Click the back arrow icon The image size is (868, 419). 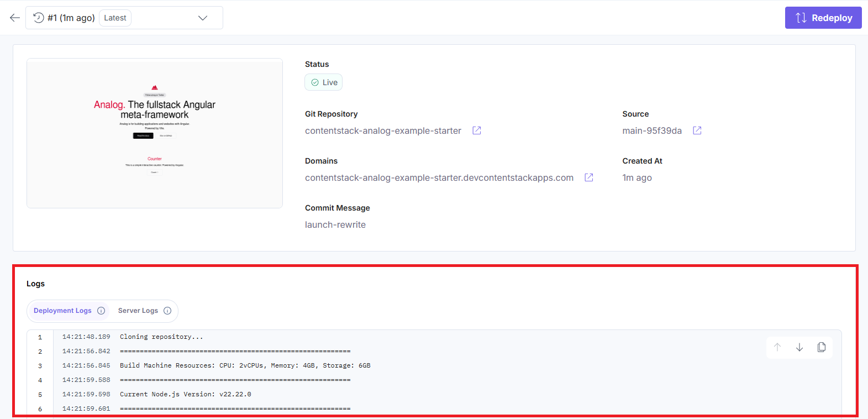click(x=15, y=18)
